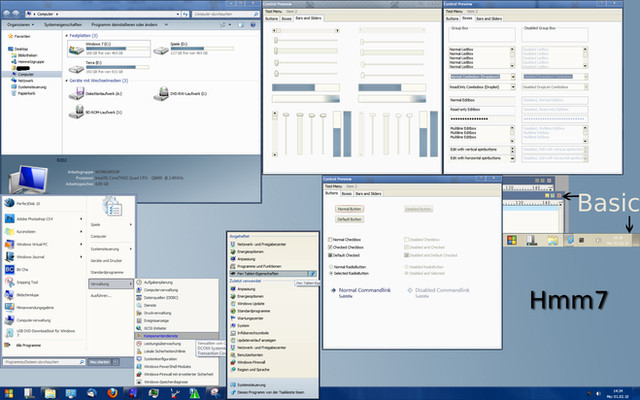Screen dimensions: 640x400
Task: Click the Normal Button
Action: click(349, 209)
